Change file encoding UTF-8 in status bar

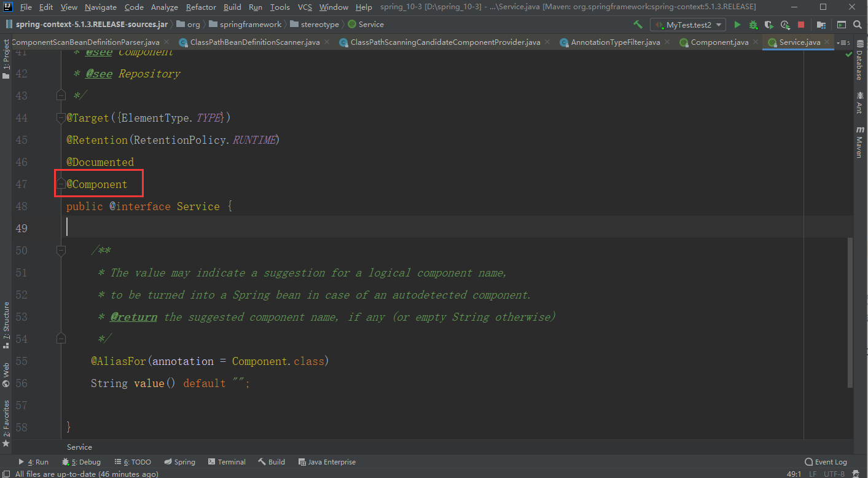[x=834, y=474]
